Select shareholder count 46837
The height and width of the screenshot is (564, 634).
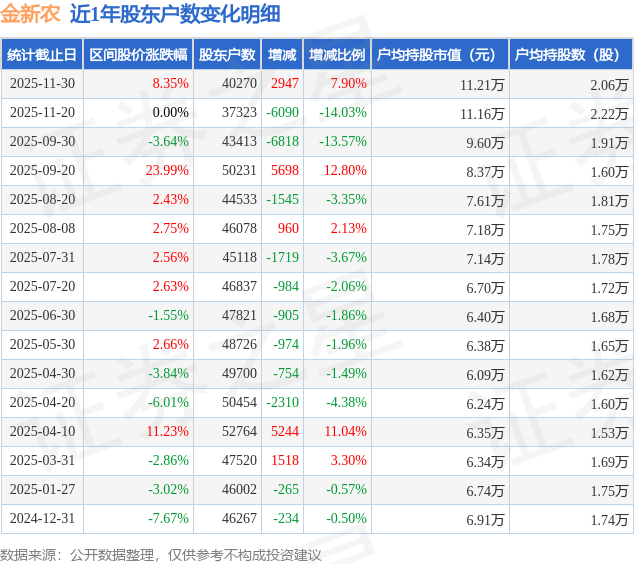[x=239, y=287]
